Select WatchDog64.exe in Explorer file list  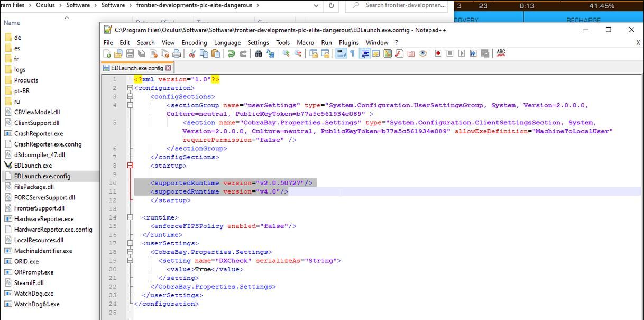36,304
